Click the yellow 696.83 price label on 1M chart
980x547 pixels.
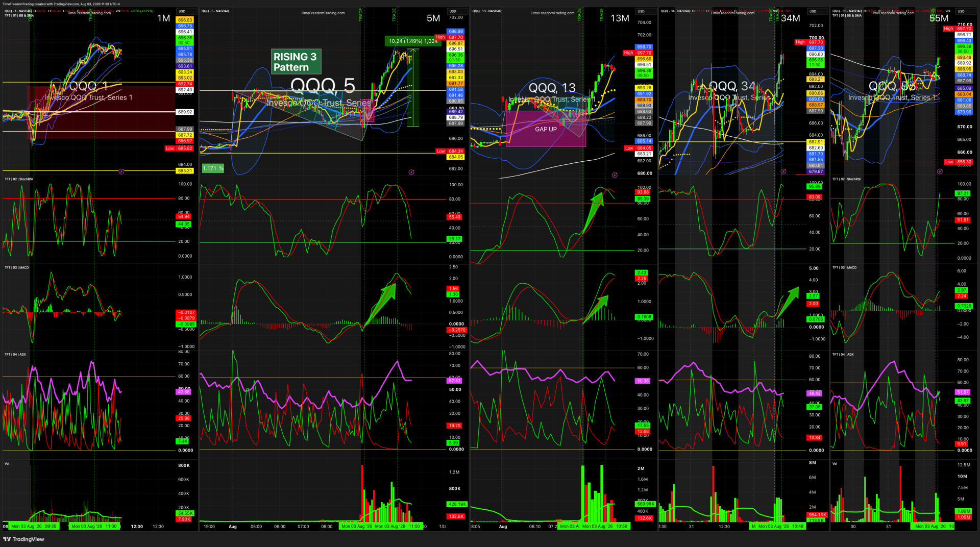click(x=185, y=20)
